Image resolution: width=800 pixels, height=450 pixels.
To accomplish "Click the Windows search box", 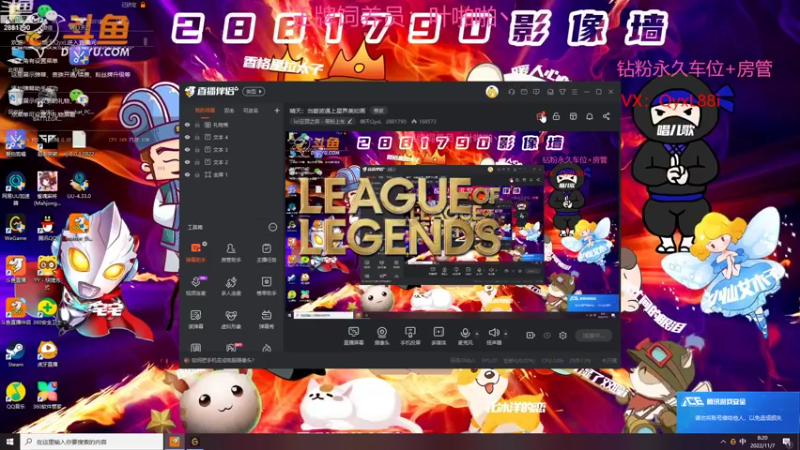I will pyautogui.click(x=92, y=442).
